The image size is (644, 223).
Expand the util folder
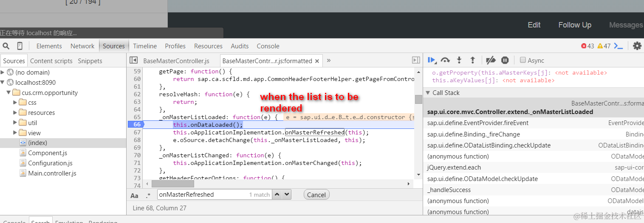click(x=15, y=123)
